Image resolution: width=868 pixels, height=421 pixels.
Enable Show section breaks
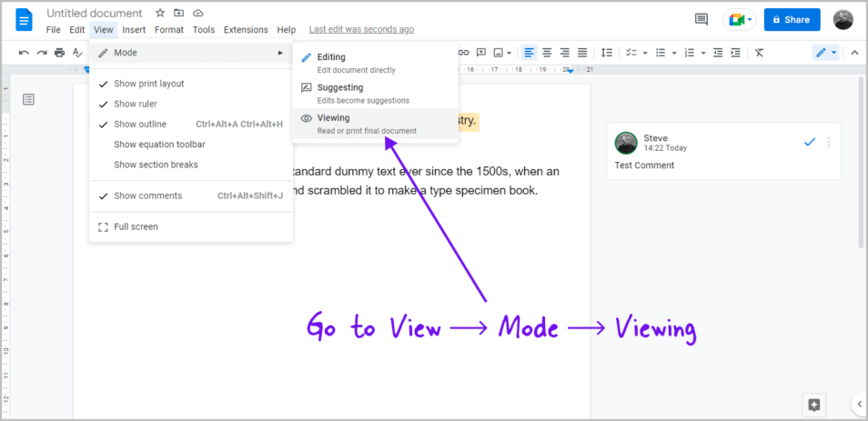pyautogui.click(x=191, y=165)
